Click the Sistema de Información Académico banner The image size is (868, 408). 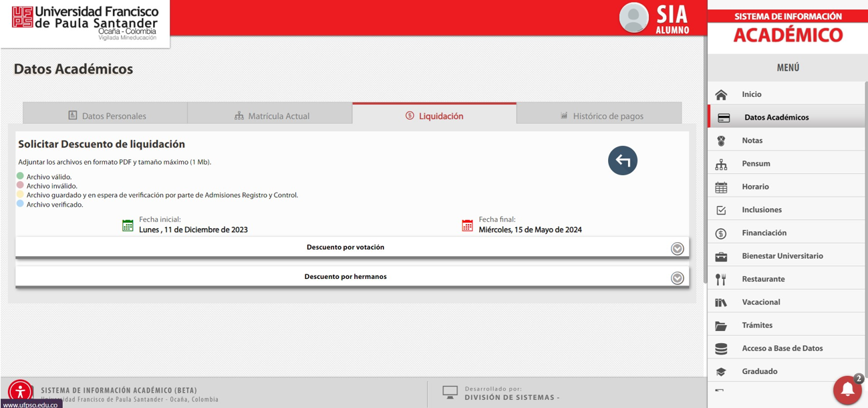click(788, 27)
